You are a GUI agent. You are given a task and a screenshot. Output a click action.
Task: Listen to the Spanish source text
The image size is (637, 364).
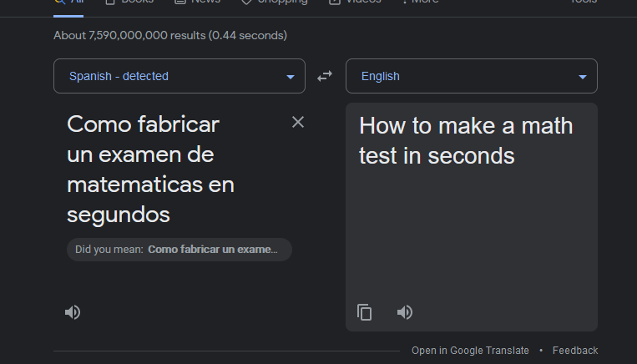[73, 312]
